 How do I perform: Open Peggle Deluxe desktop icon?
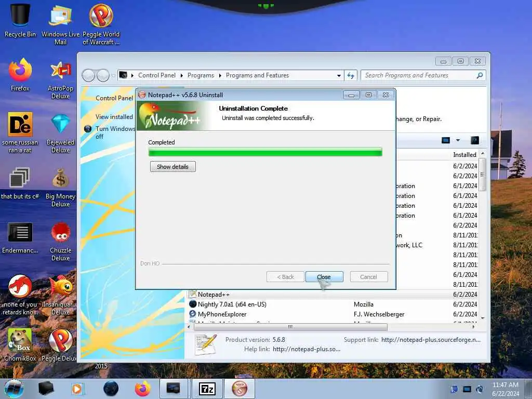60,344
